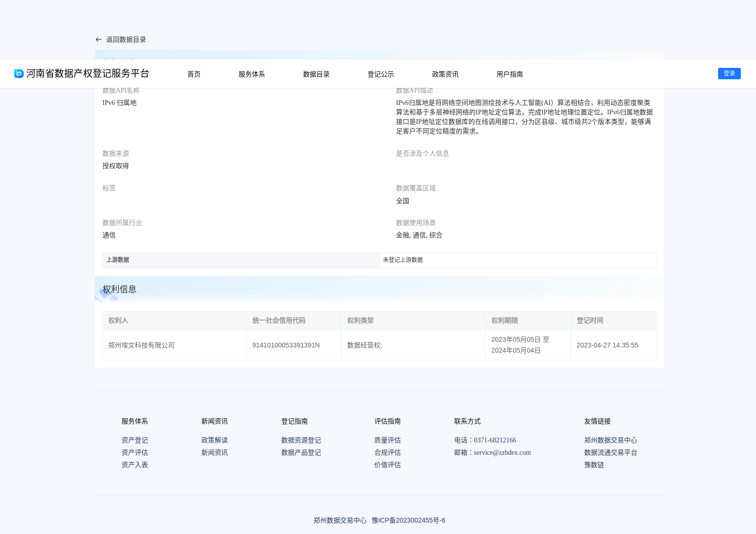Click the 通信 industry value
Screen dimensions: 756x534
click(109, 235)
